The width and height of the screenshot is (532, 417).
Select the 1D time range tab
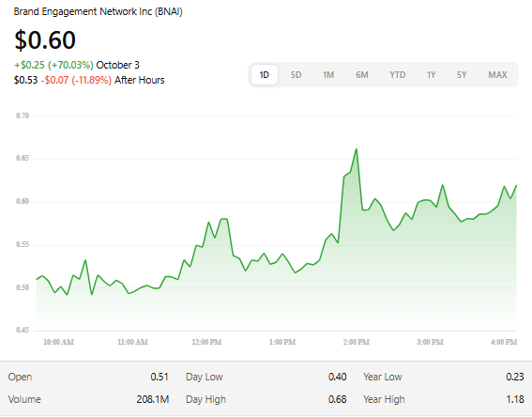(x=265, y=75)
